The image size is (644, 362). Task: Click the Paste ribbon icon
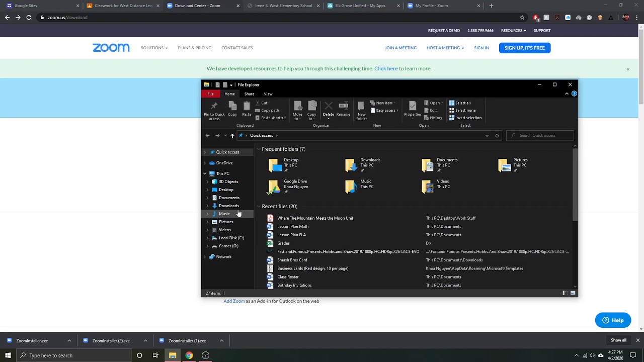coord(247,109)
